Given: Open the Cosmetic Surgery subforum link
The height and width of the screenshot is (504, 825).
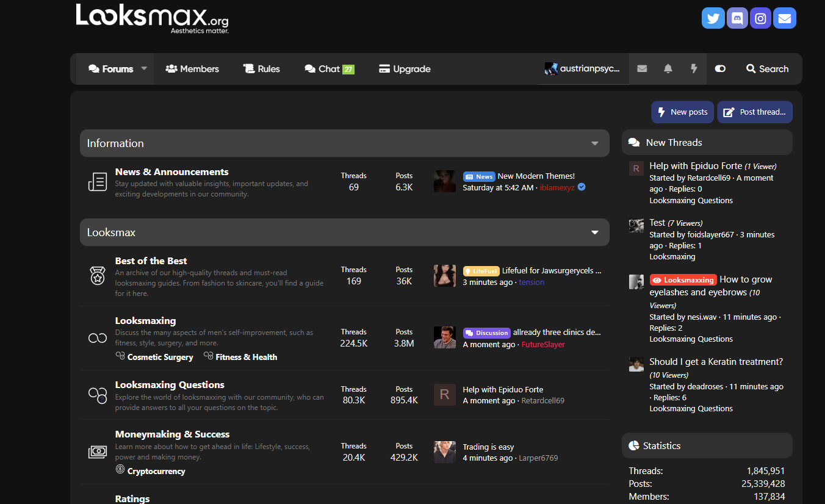Looking at the screenshot, I should point(160,357).
